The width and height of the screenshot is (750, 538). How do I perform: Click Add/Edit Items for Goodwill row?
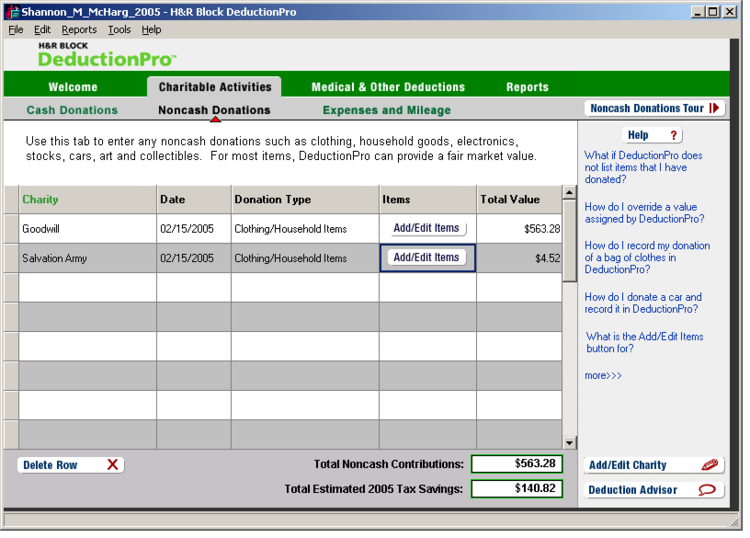[426, 228]
